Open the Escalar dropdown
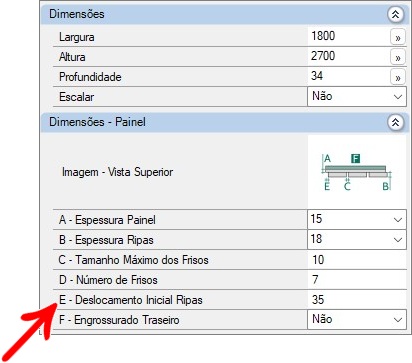Image resolution: width=412 pixels, height=363 pixels. [357, 97]
